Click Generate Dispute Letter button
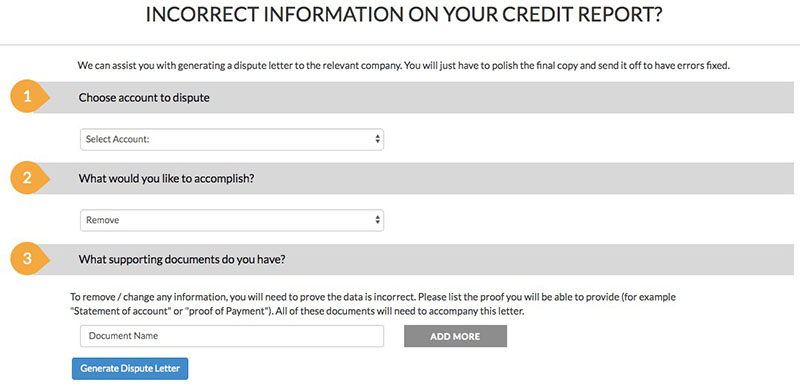 coord(130,369)
